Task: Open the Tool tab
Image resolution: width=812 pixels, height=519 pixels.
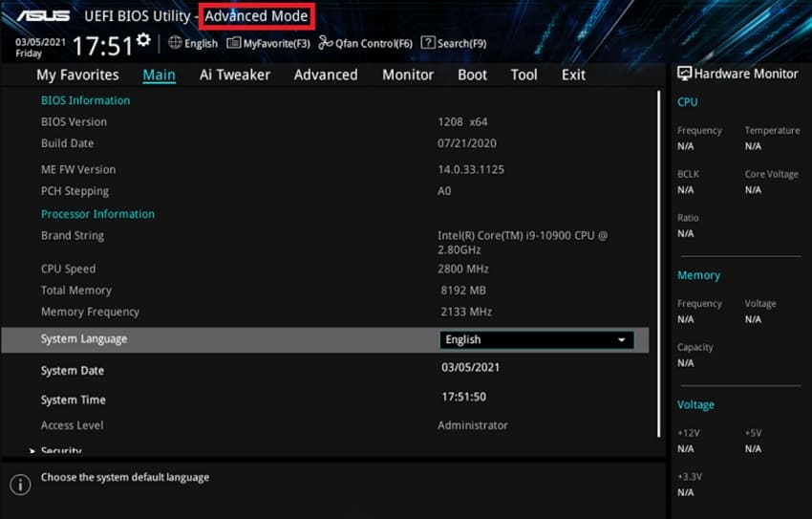Action: click(x=524, y=76)
